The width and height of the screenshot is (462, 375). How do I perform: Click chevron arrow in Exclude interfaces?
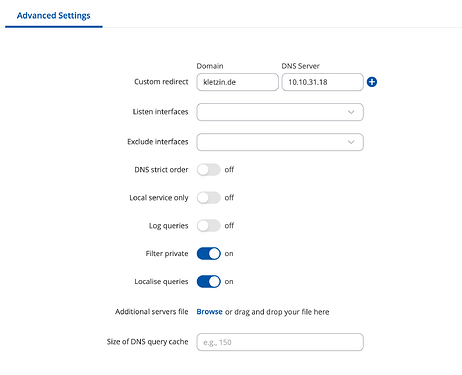351,142
